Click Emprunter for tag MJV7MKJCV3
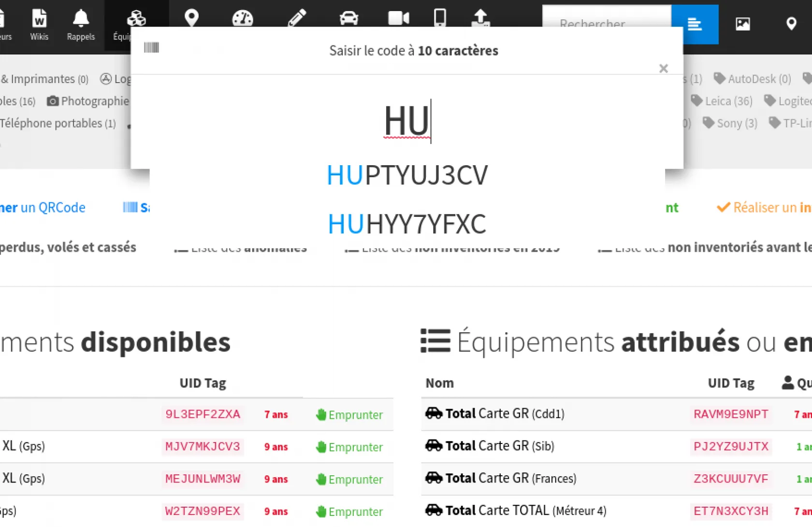Viewport: 812px width, 527px height. point(349,447)
